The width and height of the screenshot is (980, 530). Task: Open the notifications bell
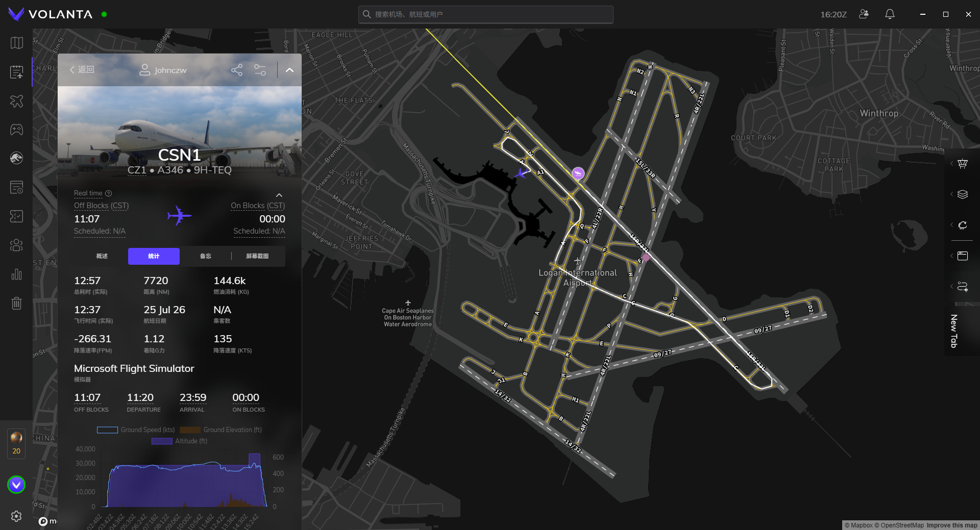(890, 14)
